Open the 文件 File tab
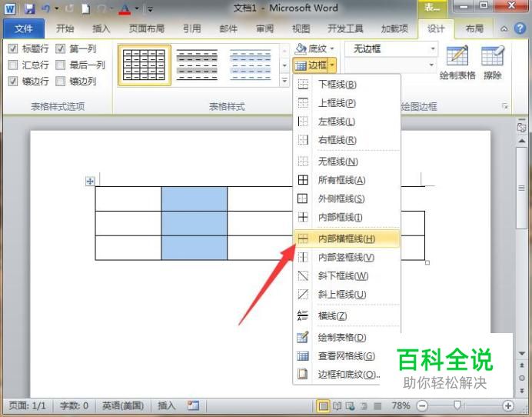This screenshot has width=532, height=417. pyautogui.click(x=24, y=28)
